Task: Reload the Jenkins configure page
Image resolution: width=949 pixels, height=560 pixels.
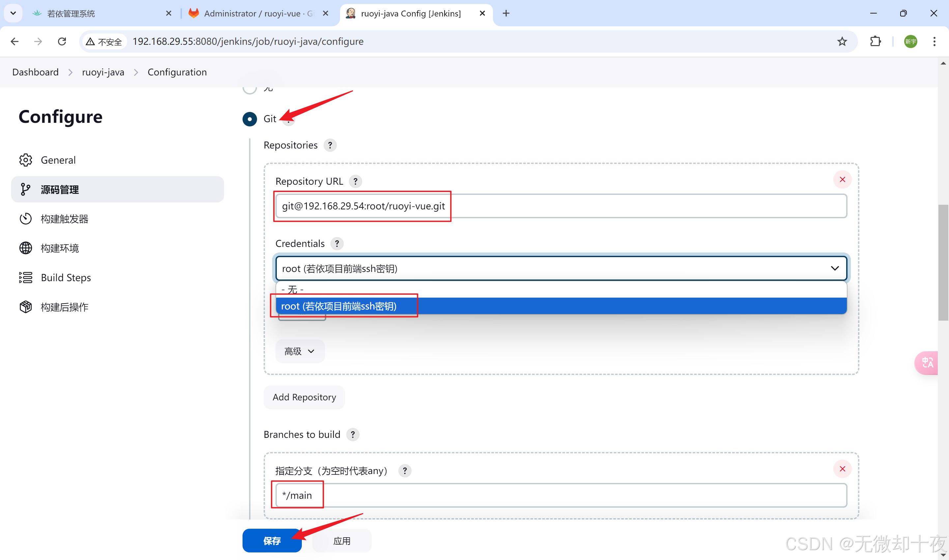Action: click(x=62, y=41)
